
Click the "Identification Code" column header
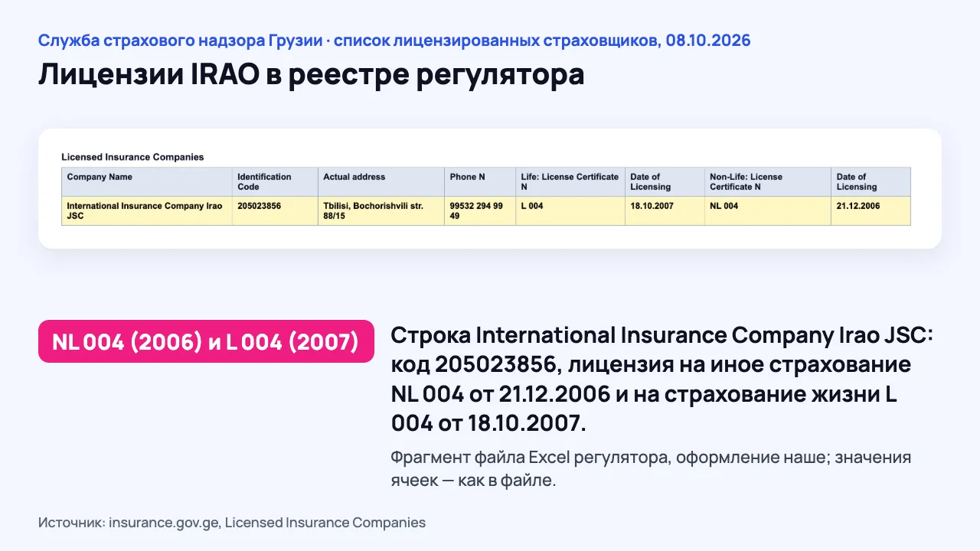(275, 182)
